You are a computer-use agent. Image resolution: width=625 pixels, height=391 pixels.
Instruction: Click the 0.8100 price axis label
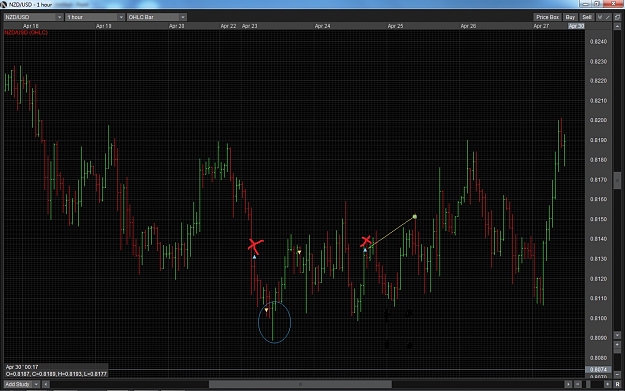pyautogui.click(x=598, y=318)
